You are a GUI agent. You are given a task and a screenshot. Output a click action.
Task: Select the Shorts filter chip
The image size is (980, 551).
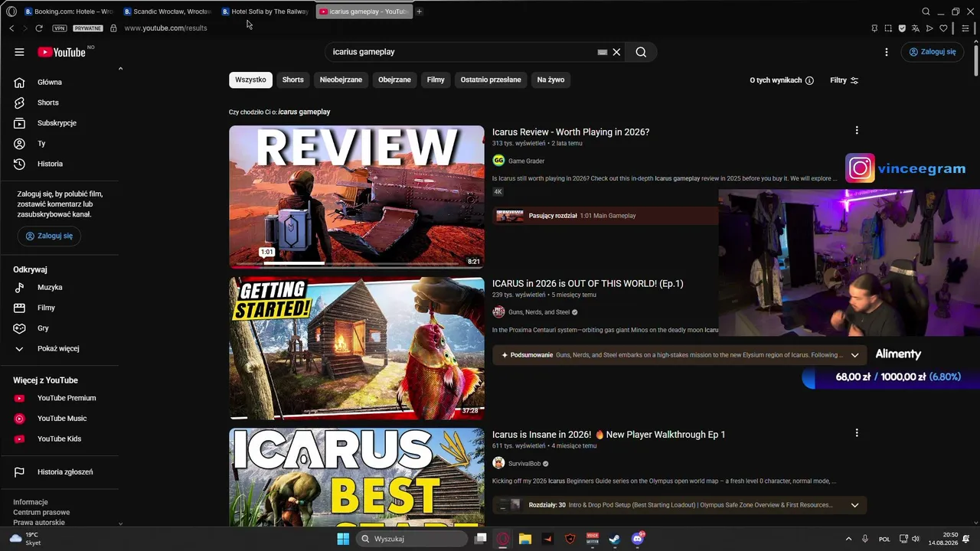point(292,80)
